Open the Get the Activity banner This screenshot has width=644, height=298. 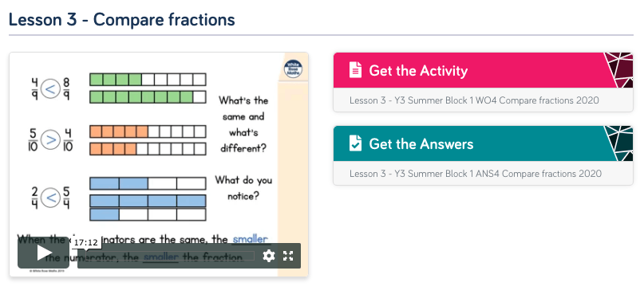point(483,70)
